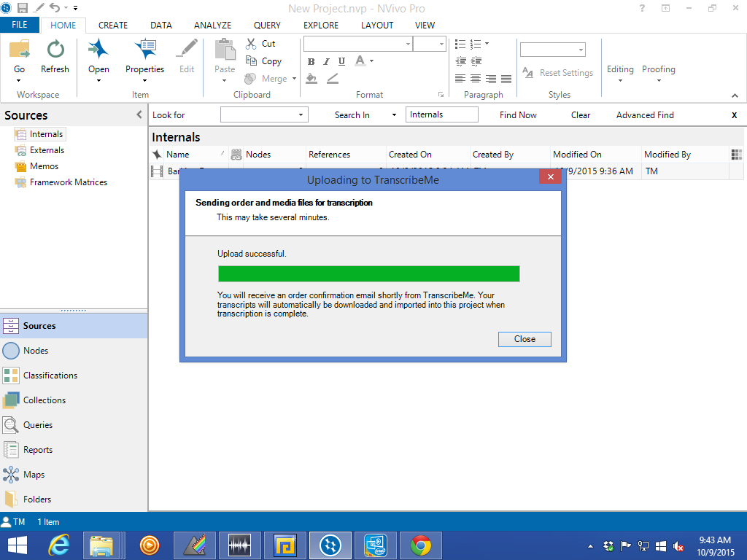Screen dimensions: 747x560
Task: Select Externals in the Sources tree
Action: click(x=47, y=150)
